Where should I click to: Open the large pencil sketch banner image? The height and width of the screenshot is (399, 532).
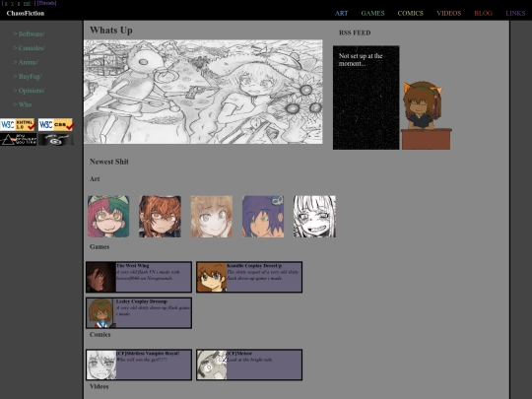[x=203, y=92]
